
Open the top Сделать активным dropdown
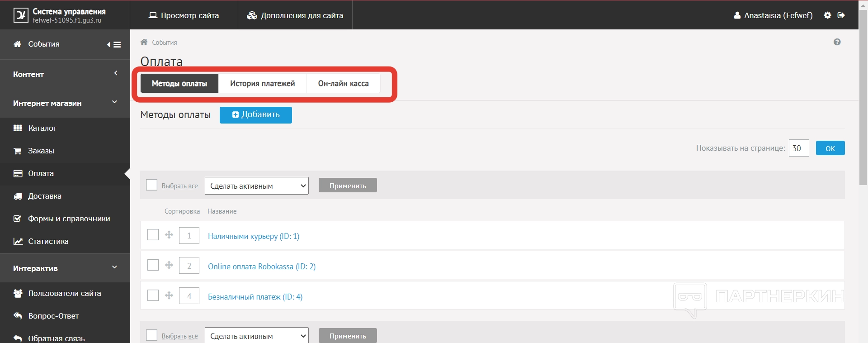[x=257, y=186]
